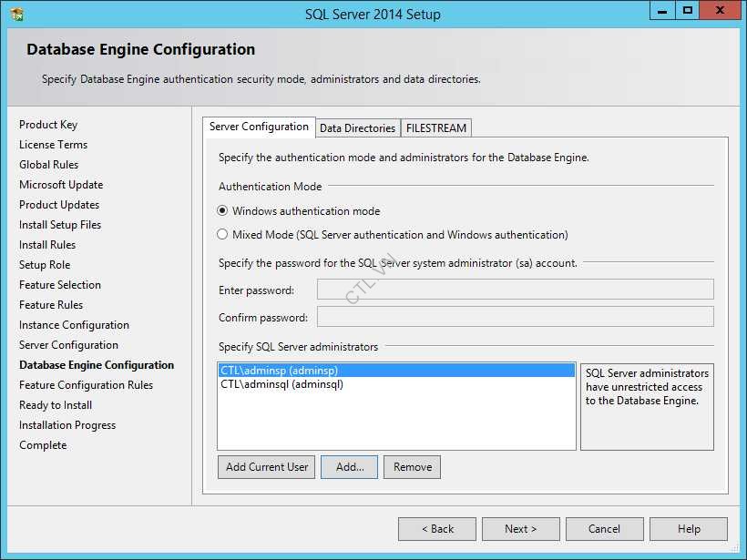The width and height of the screenshot is (747, 560).
Task: Click the Next button to proceed
Action: coord(520,528)
